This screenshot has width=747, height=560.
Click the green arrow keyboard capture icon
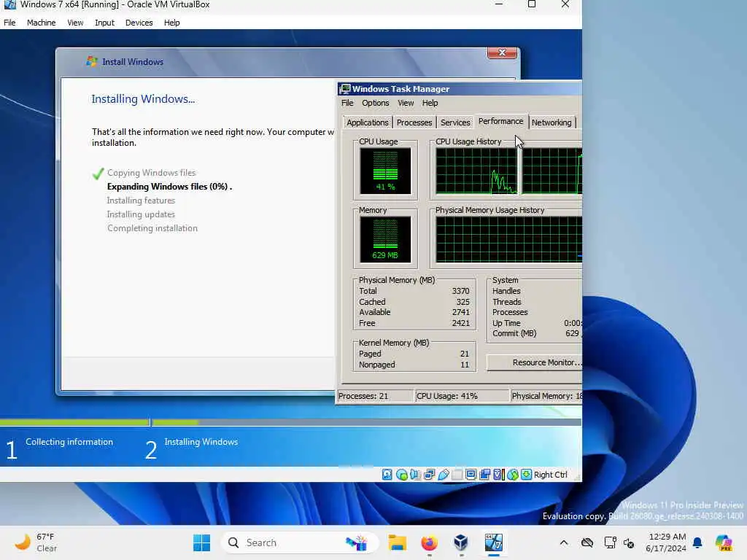click(527, 474)
